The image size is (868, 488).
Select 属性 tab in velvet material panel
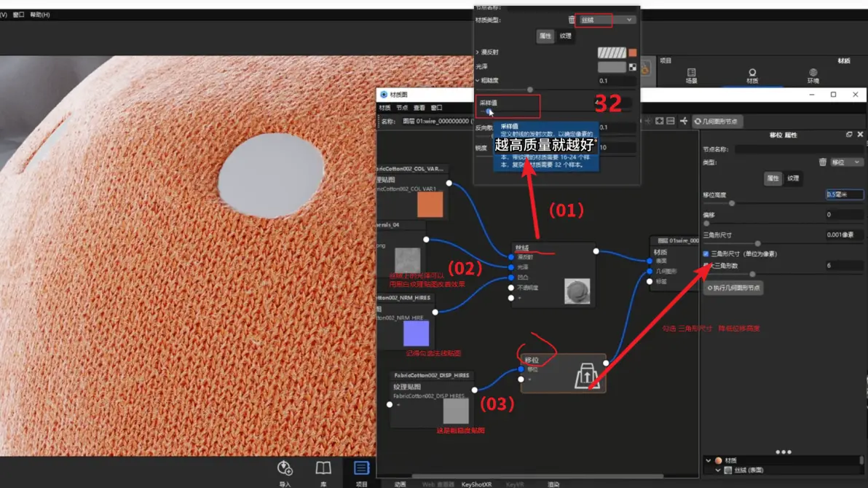(x=545, y=36)
